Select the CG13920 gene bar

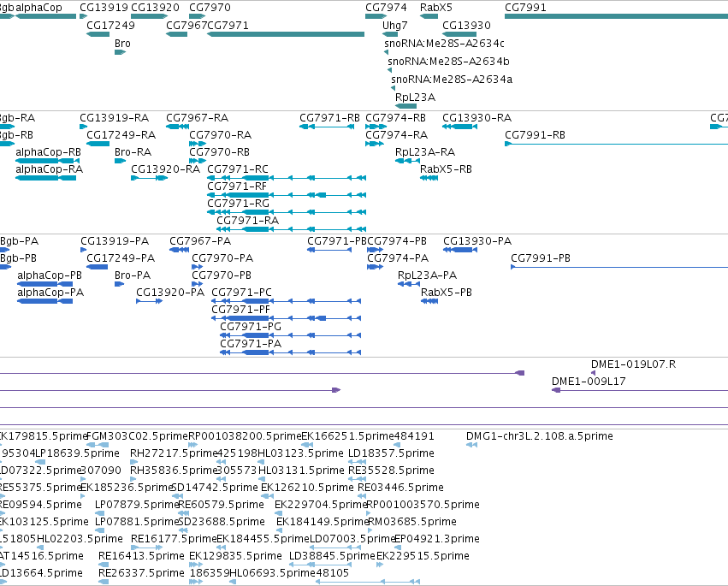point(149,16)
